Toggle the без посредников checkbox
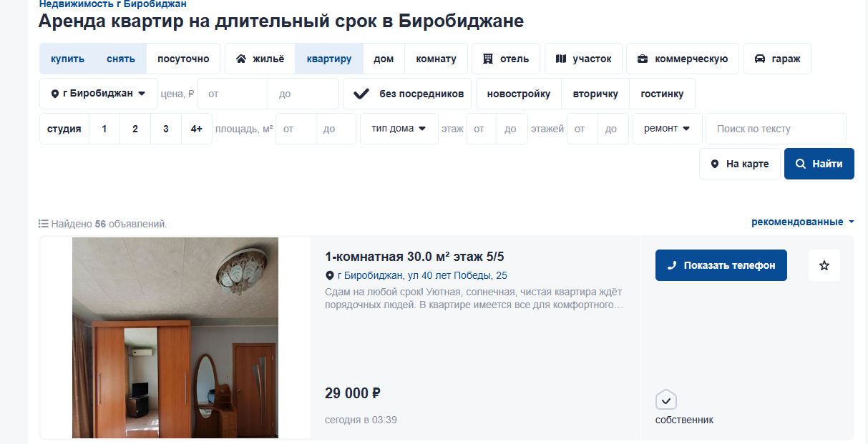 [362, 94]
